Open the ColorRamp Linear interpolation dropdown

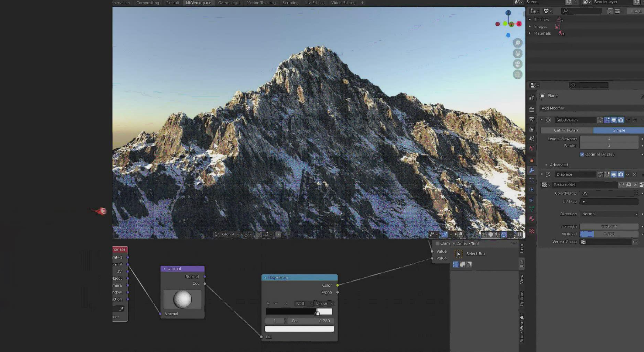(325, 303)
